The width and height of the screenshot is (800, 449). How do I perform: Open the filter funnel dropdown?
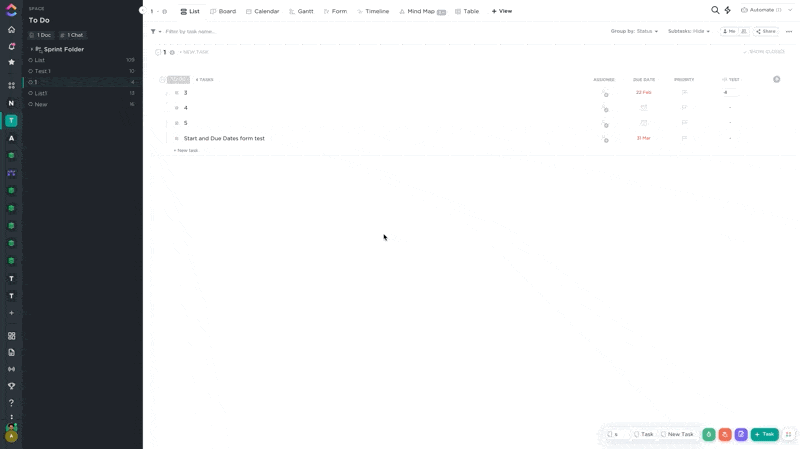click(x=156, y=32)
